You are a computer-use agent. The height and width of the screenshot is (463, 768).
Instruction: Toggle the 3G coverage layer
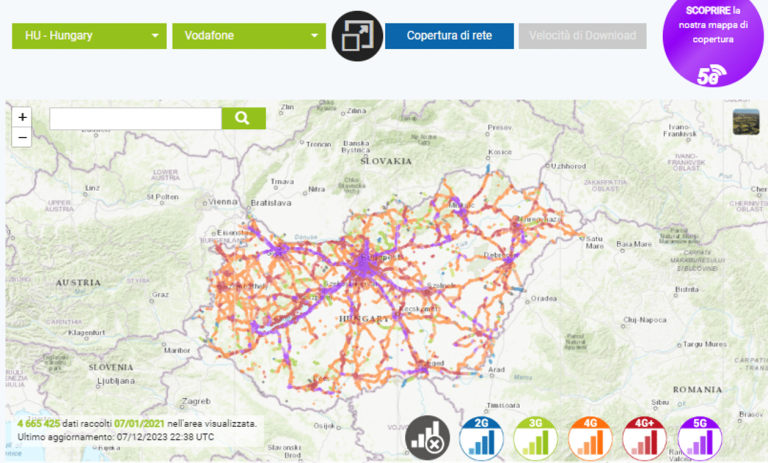pos(536,438)
